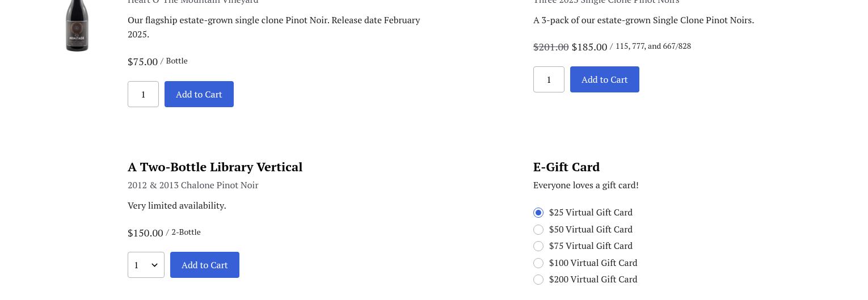Add the $75.00 flagship Pinot Noir to cart
The width and height of the screenshot is (868, 300).
(x=199, y=94)
